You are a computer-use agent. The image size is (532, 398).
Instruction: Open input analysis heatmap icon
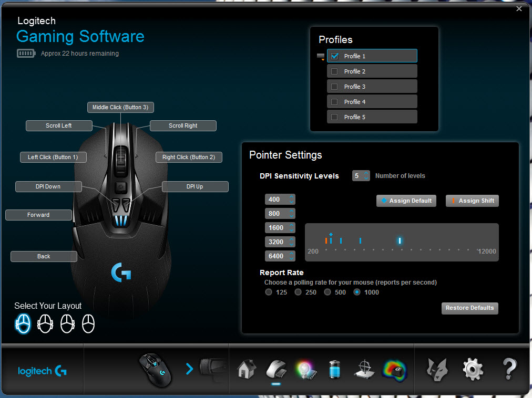[x=394, y=370]
